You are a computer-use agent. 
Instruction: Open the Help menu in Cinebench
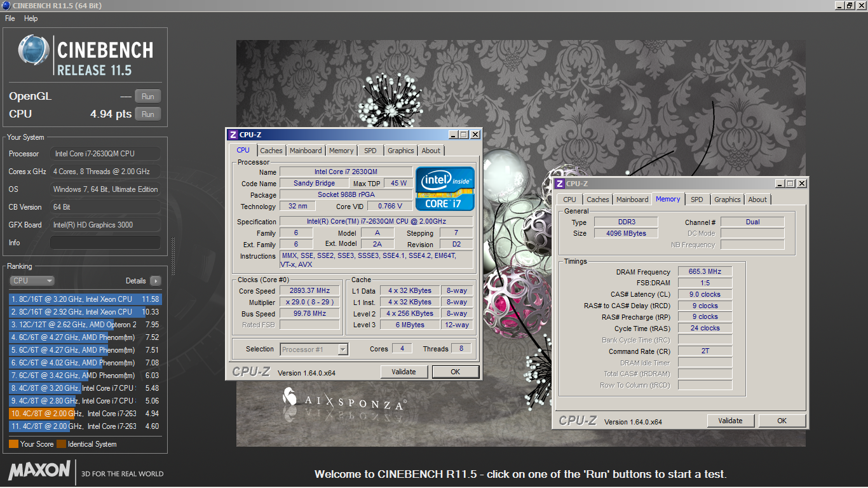(31, 18)
